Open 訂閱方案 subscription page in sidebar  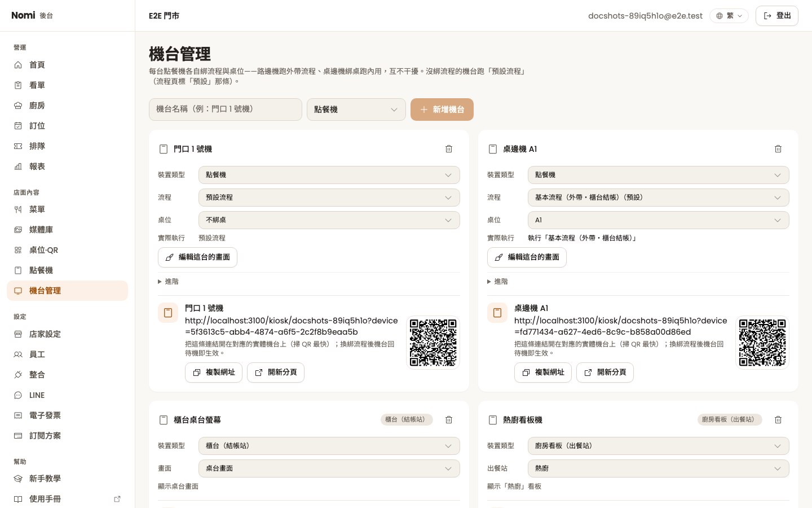67,436
